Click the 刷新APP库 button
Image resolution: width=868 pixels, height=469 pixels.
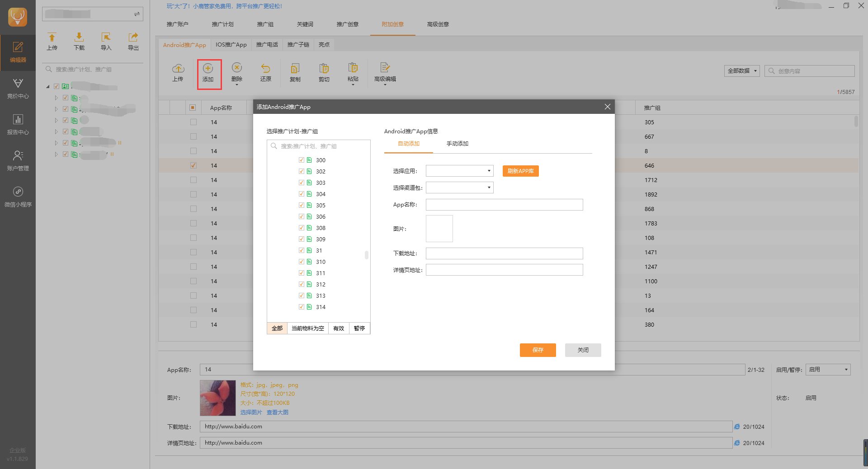point(521,171)
